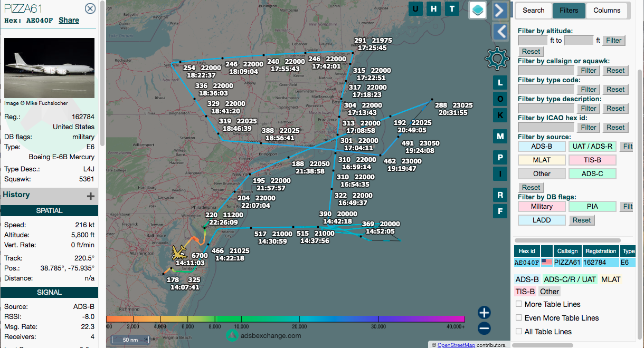
Task: Click the adsbexchange.com logo
Action: click(x=263, y=335)
